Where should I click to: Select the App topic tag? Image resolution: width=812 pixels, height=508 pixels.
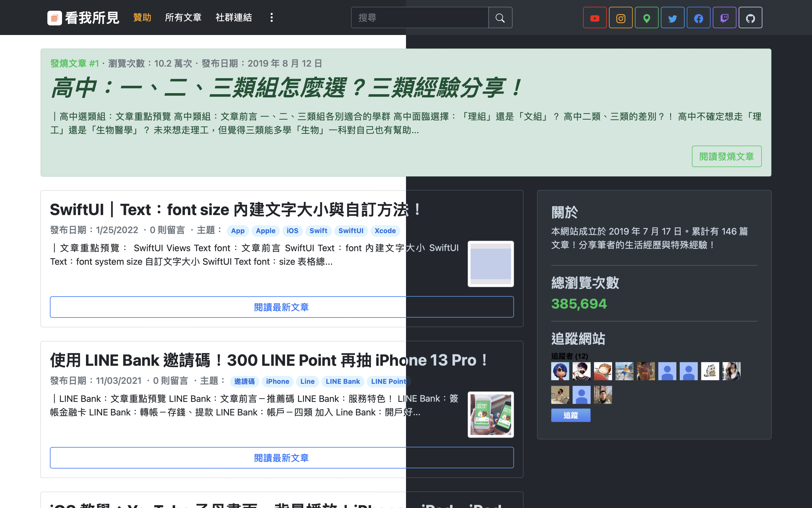[x=238, y=231]
